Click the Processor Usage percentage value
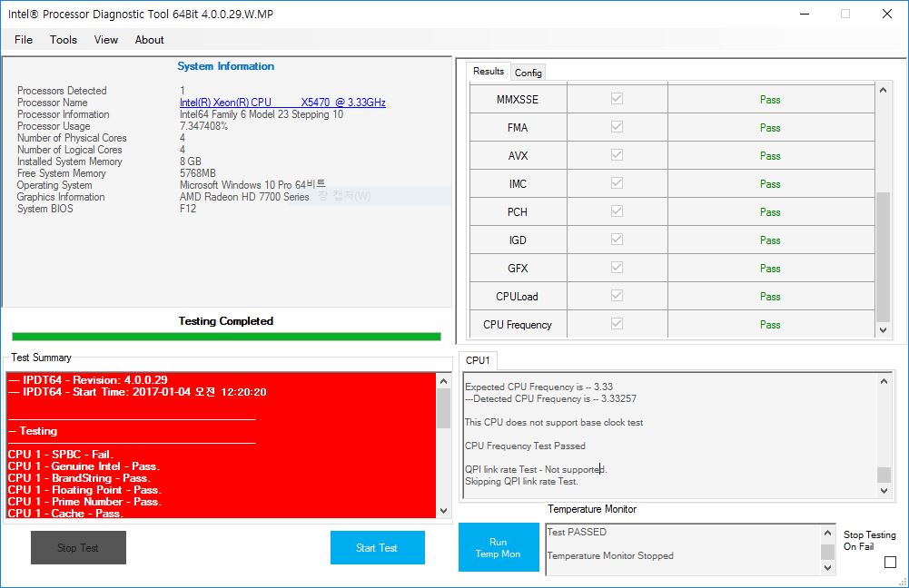The height and width of the screenshot is (588, 909). click(203, 126)
